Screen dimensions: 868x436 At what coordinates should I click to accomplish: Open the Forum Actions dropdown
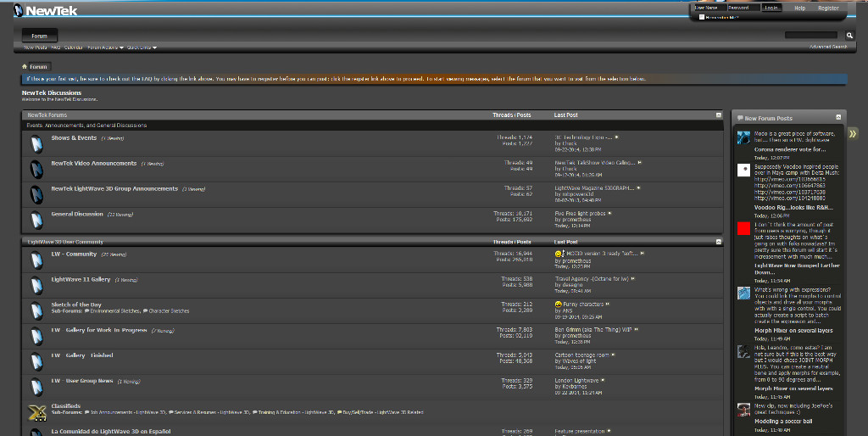(105, 48)
